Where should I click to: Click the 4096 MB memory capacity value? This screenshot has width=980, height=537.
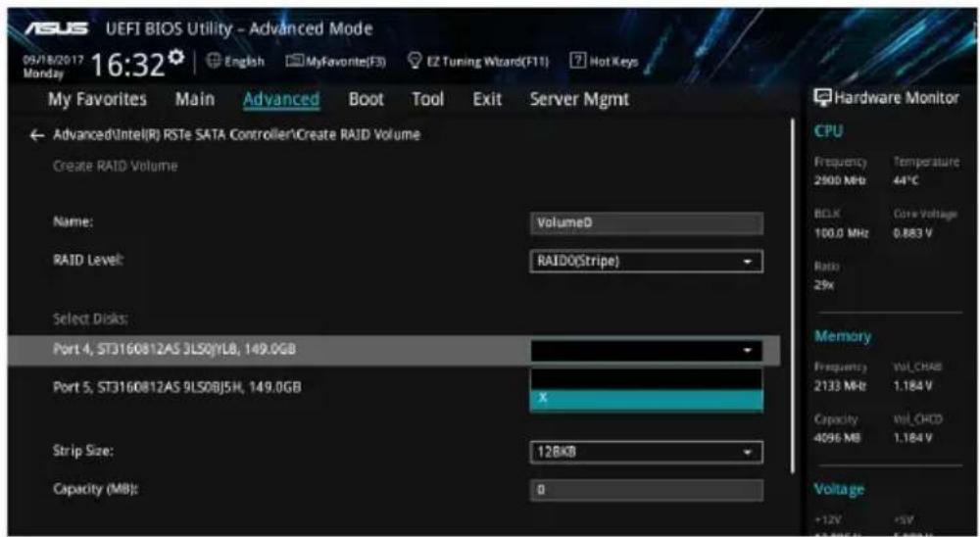838,438
